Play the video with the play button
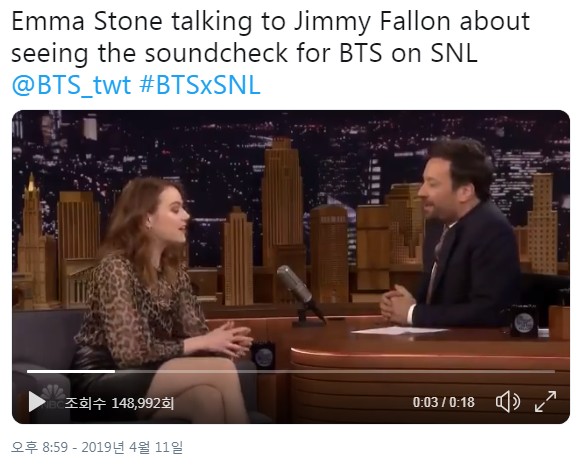The width and height of the screenshot is (583, 469). [x=36, y=402]
